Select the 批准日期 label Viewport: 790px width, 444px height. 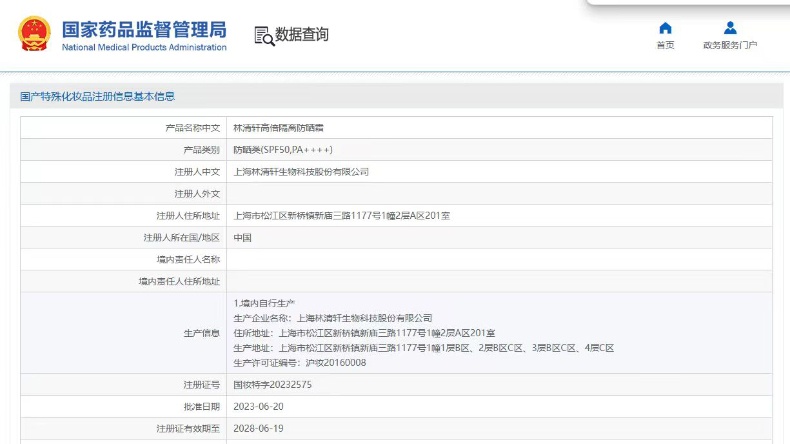202,407
